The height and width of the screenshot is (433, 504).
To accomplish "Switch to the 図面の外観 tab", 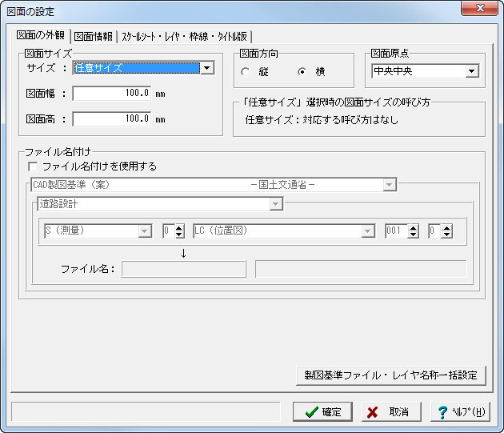I will coord(41,35).
